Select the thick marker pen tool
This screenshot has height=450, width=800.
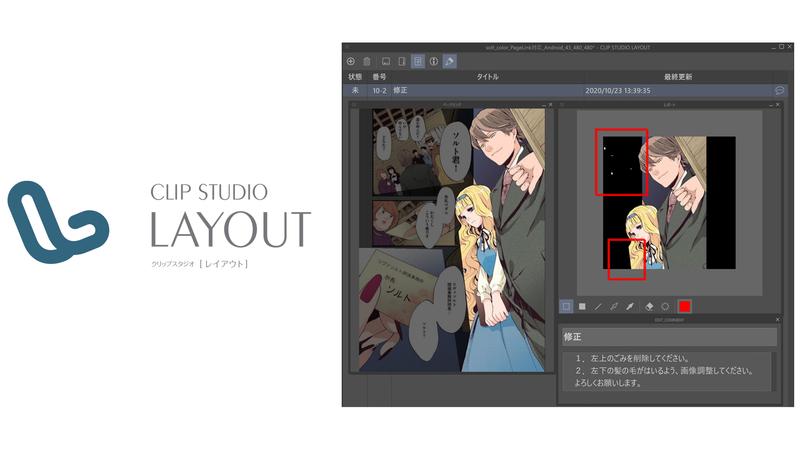tap(630, 306)
